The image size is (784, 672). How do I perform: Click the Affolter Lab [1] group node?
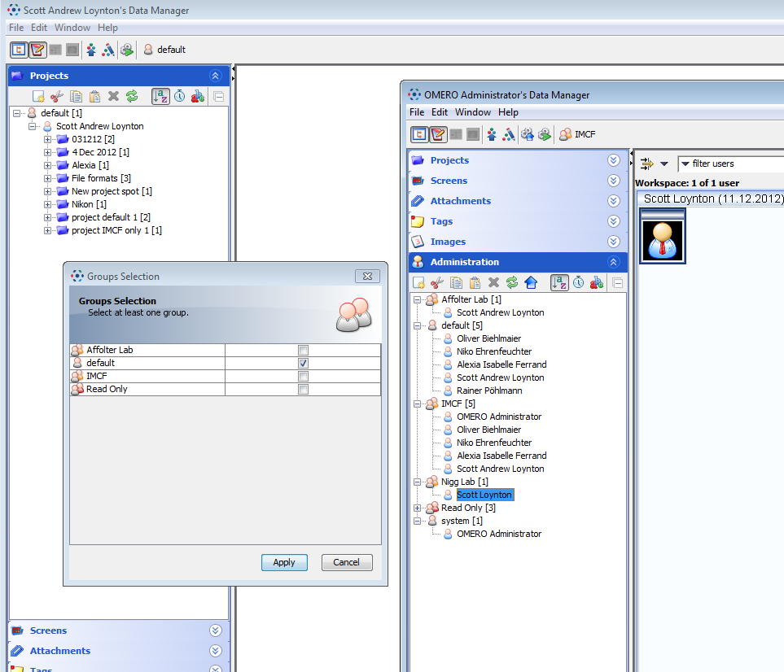tap(471, 299)
